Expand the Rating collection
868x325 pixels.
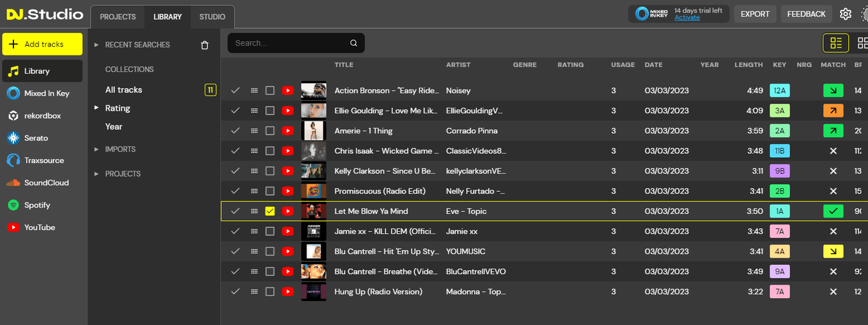(x=97, y=108)
